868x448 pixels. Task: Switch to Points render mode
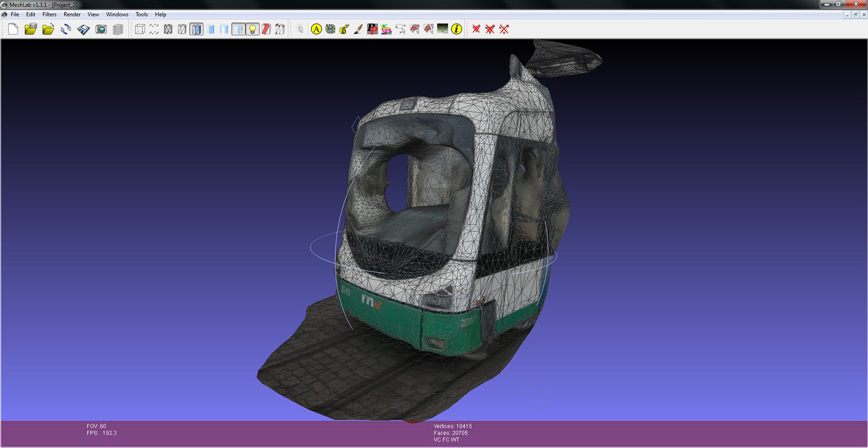pyautogui.click(x=154, y=29)
